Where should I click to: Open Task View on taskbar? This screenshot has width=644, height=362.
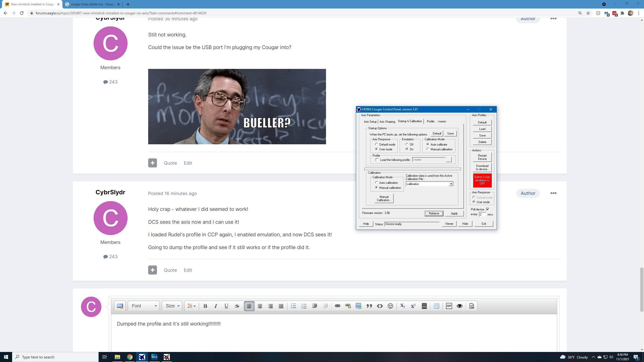point(105,357)
